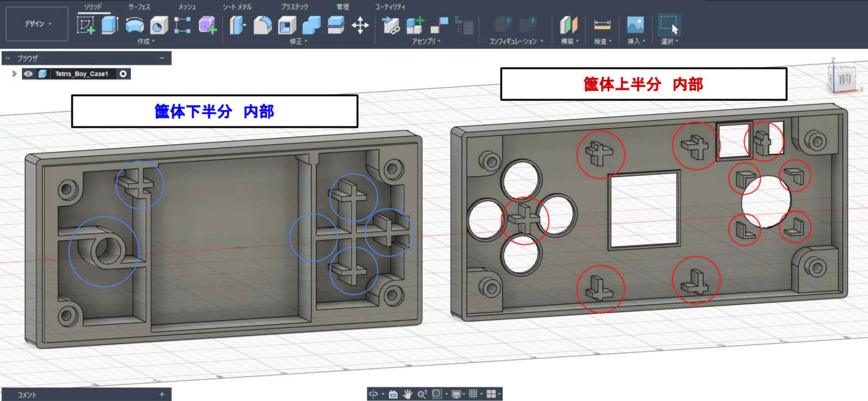Click the Display Settings monitor icon

tap(456, 394)
